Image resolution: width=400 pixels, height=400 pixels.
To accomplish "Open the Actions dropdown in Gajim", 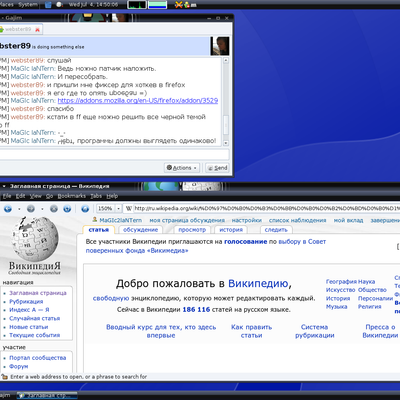I will coord(182,168).
